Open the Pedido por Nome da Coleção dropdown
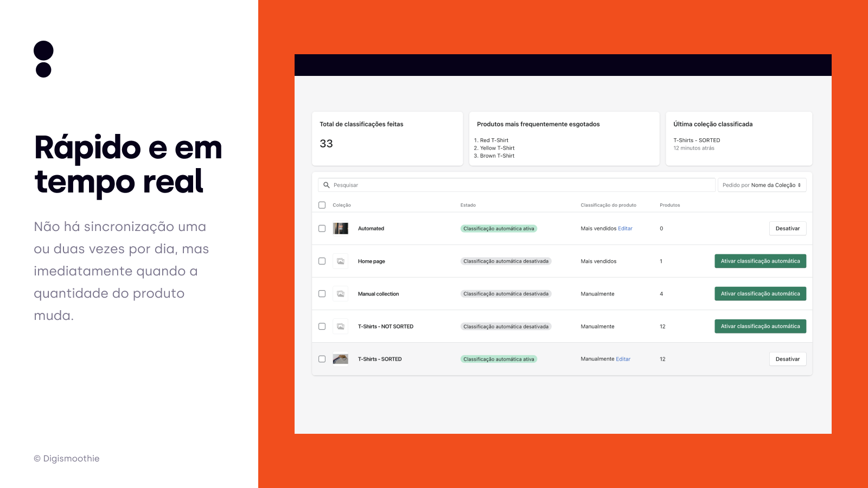The width and height of the screenshot is (868, 488). (762, 185)
